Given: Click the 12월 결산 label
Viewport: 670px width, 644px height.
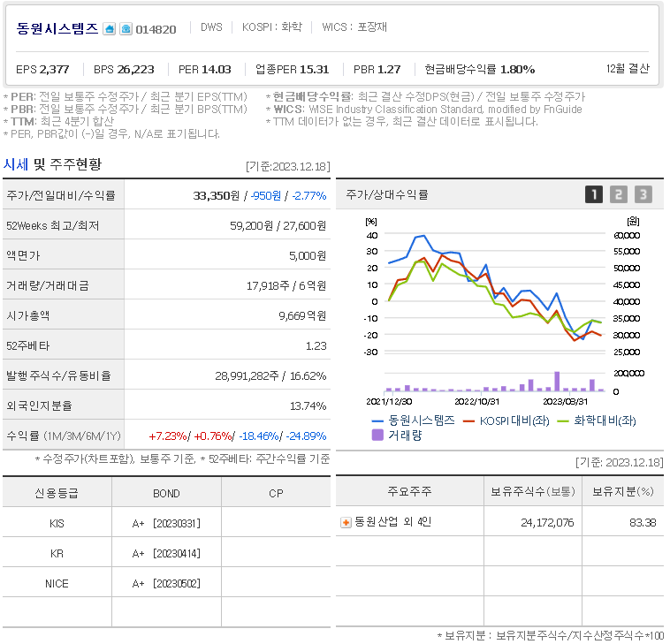Looking at the screenshot, I should 628,69.
